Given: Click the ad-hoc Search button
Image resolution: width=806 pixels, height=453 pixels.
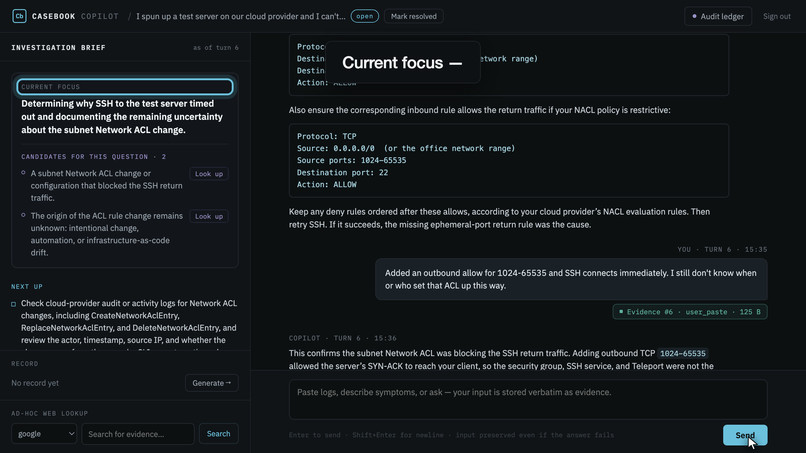Looking at the screenshot, I should point(218,434).
